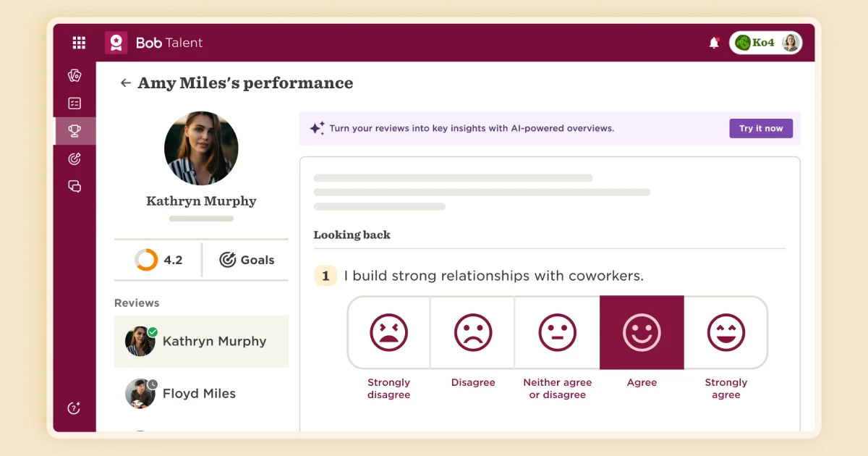Open the chat conversations icon
The image size is (868, 456).
pyautogui.click(x=75, y=186)
